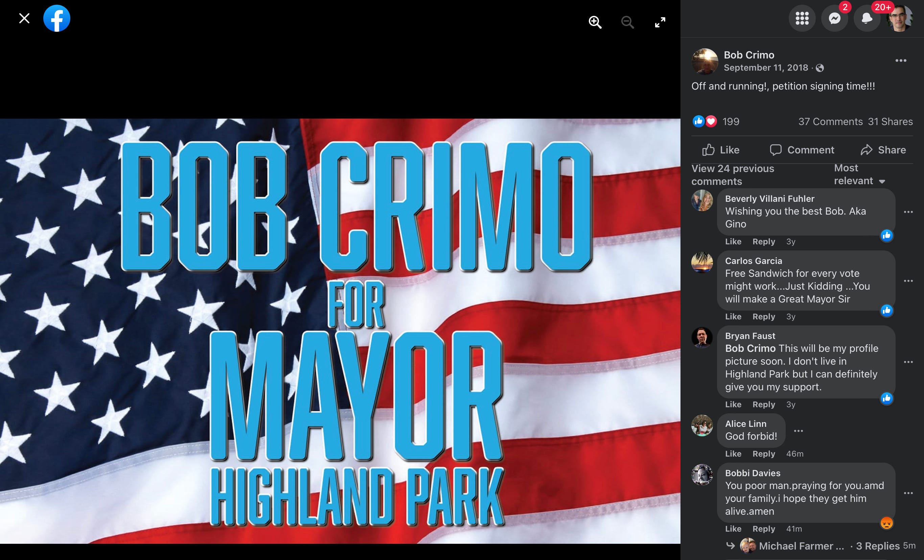The width and height of the screenshot is (924, 560).
Task: View the Love reaction icon on the post
Action: click(x=711, y=121)
